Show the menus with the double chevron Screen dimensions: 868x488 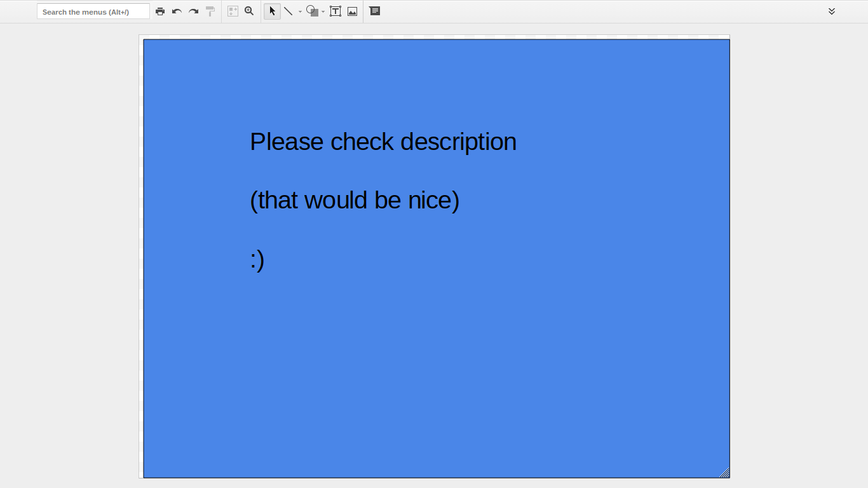832,11
